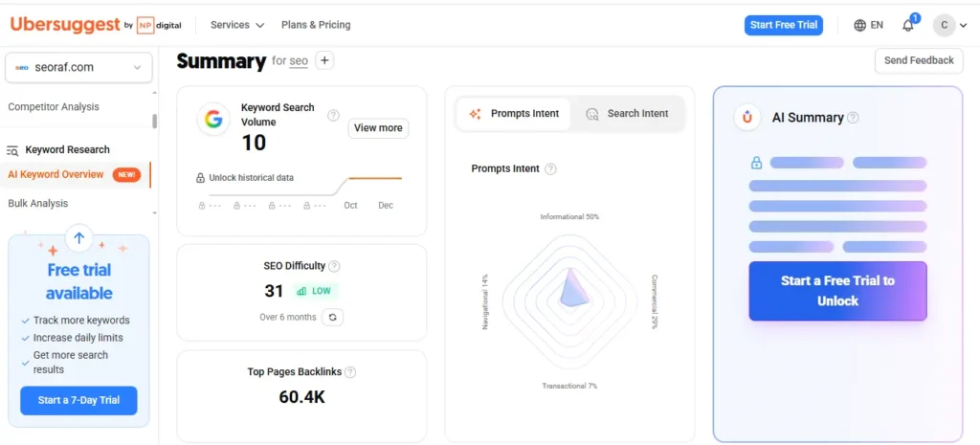The width and height of the screenshot is (980, 445).
Task: Open AI Summary help icon
Action: (x=853, y=118)
